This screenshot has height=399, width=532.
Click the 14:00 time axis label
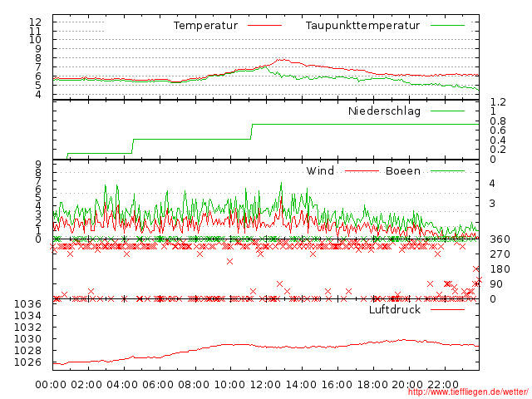coord(301,385)
